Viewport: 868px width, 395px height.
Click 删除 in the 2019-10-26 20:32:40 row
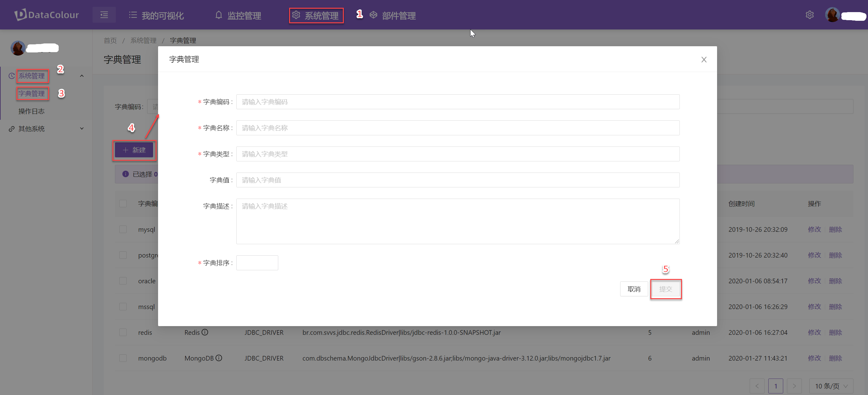[x=835, y=255]
